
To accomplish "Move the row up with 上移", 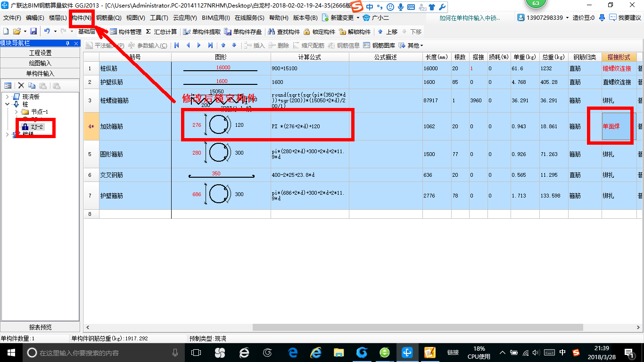I will click(x=388, y=32).
